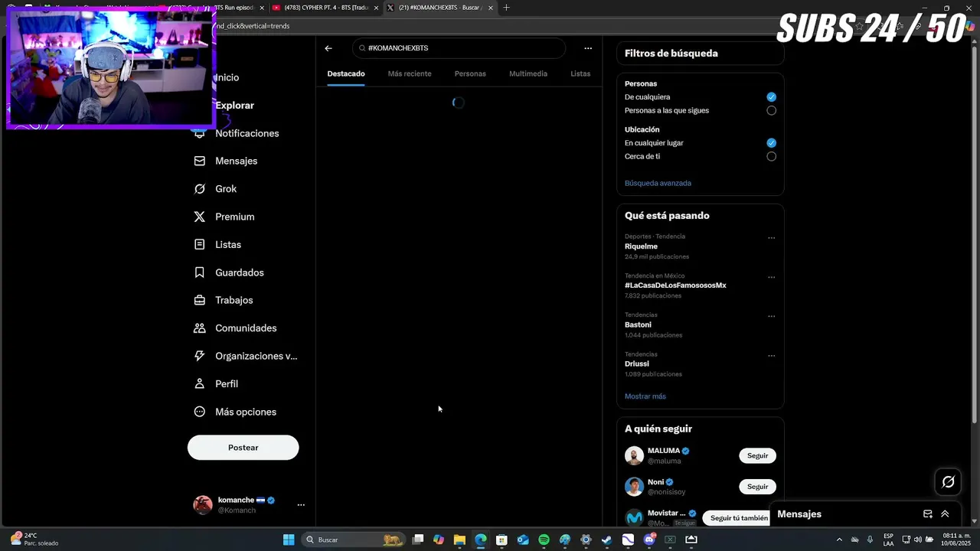This screenshot has width=980, height=551.
Task: Open the taskbar weather widget
Action: click(x=34, y=540)
